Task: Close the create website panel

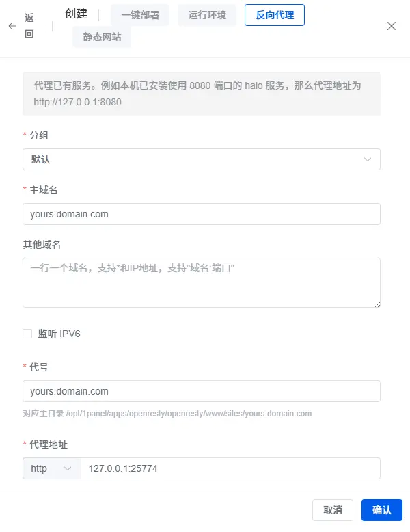Action: [x=392, y=26]
